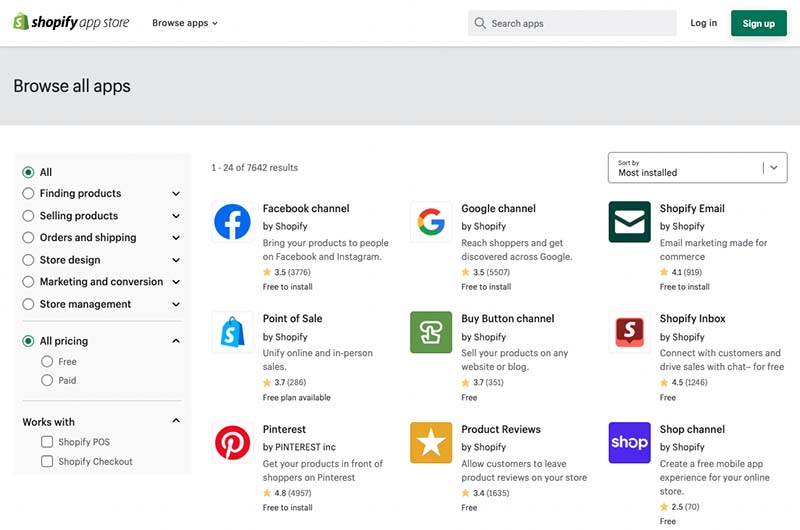Open the Point of Sale bag icon

pyautogui.click(x=232, y=332)
